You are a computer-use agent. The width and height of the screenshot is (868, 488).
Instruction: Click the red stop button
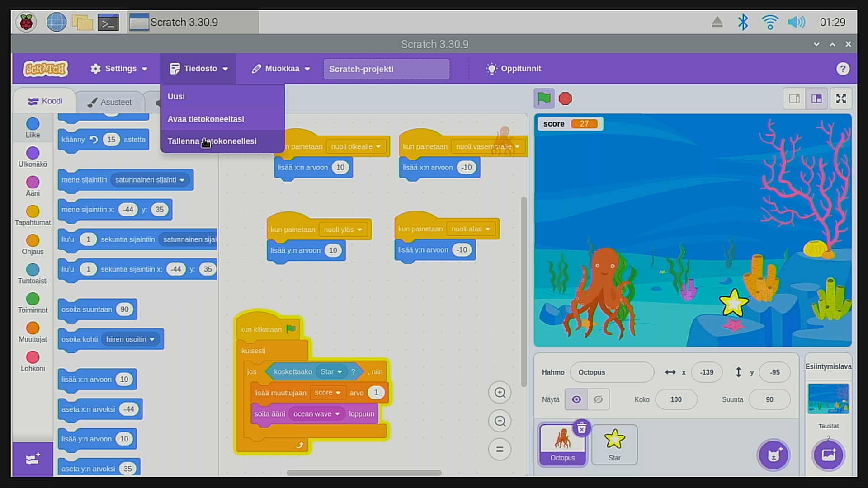[565, 99]
